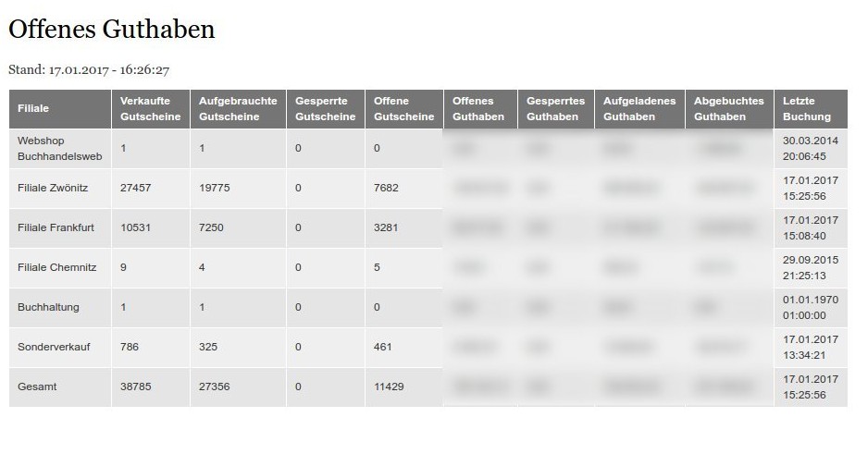The image size is (868, 454).
Task: Click the Abgebuchtes Guthaben column header
Action: [729, 109]
